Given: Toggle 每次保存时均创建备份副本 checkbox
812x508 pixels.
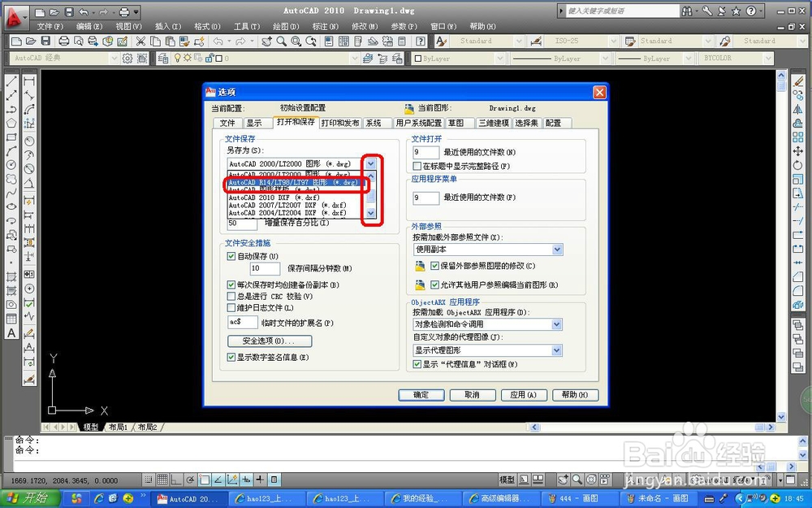Looking at the screenshot, I should point(231,284).
